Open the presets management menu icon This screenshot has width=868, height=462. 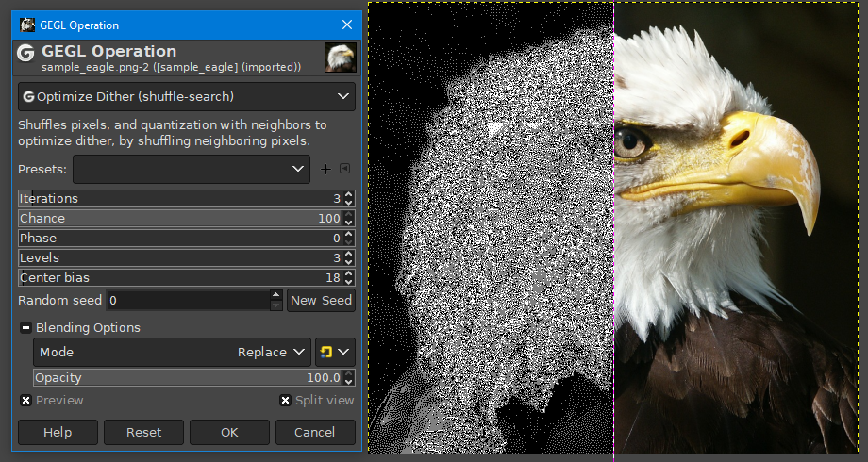tap(345, 168)
